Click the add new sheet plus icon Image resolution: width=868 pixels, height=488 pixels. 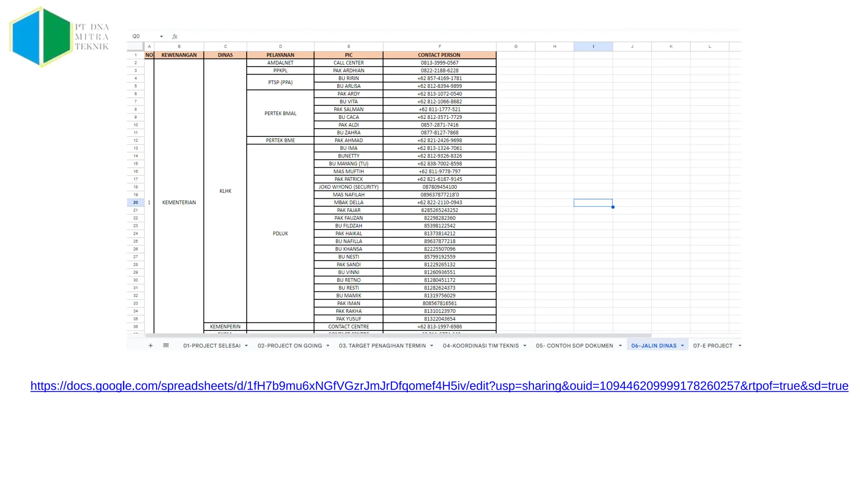pos(150,346)
